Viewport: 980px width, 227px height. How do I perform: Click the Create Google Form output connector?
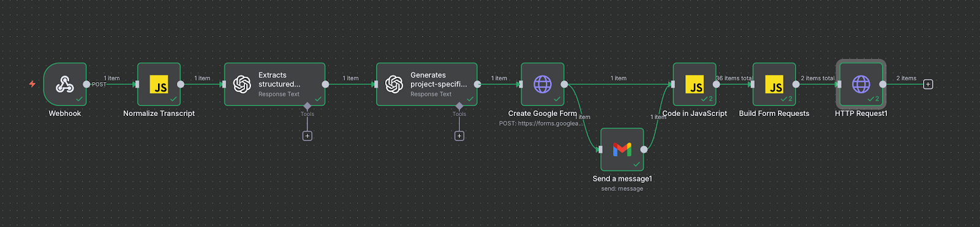tap(564, 84)
